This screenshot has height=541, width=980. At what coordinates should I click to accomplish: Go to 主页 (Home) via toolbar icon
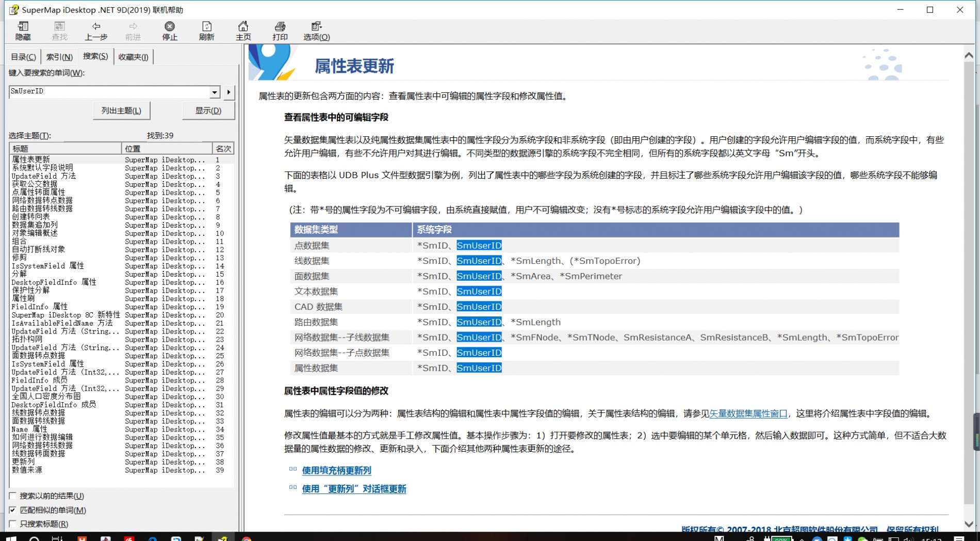pos(243,31)
